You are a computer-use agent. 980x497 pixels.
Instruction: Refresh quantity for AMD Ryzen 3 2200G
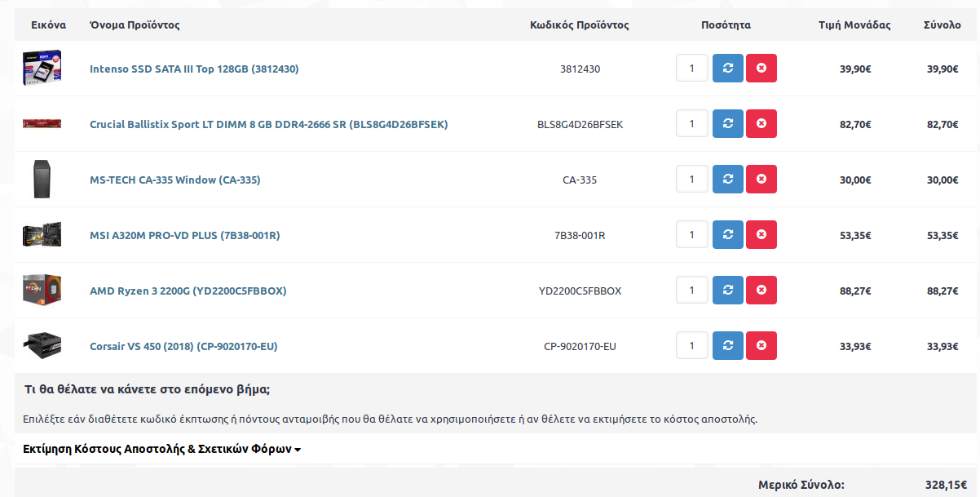pos(728,291)
